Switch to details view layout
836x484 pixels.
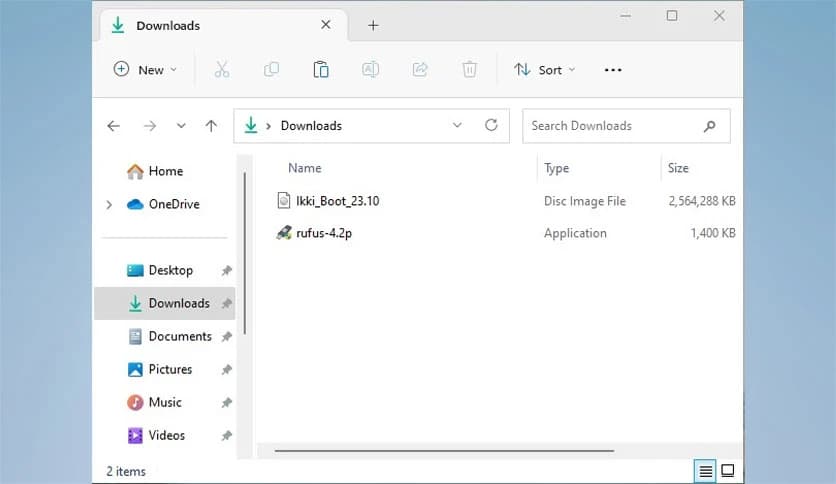tap(705, 471)
